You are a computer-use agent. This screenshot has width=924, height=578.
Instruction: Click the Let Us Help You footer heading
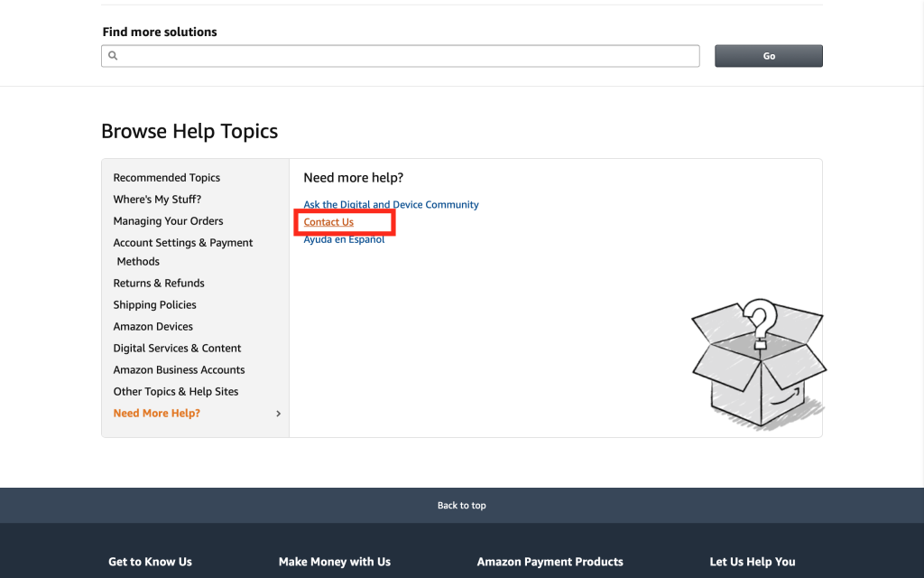click(753, 562)
